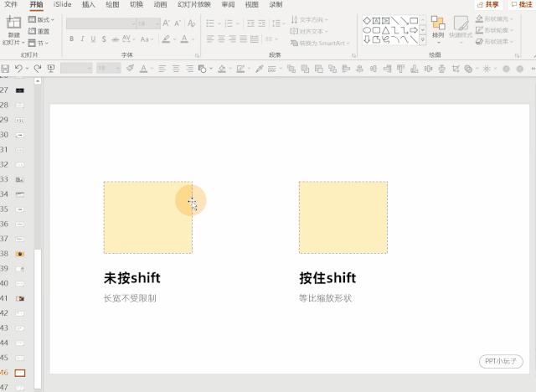
Task: Select the left yellow rectangle on slide
Action: 148,218
